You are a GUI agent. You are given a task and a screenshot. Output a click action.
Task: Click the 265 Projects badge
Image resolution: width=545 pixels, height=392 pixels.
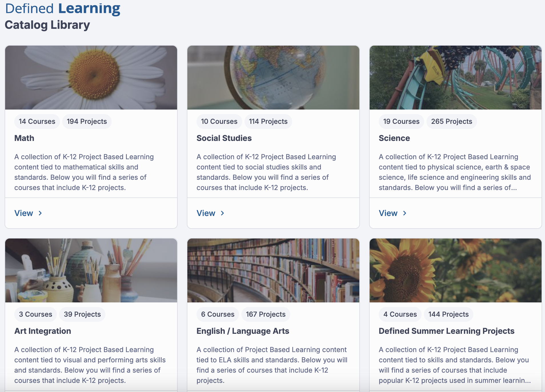coord(452,122)
